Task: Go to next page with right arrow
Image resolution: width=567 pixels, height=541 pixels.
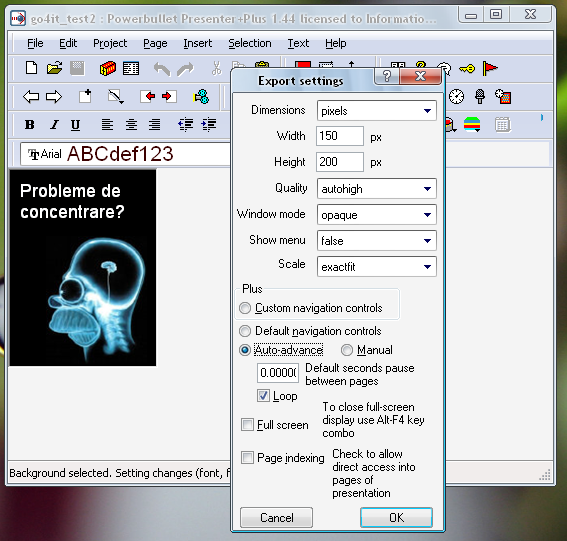Action: coord(54,97)
